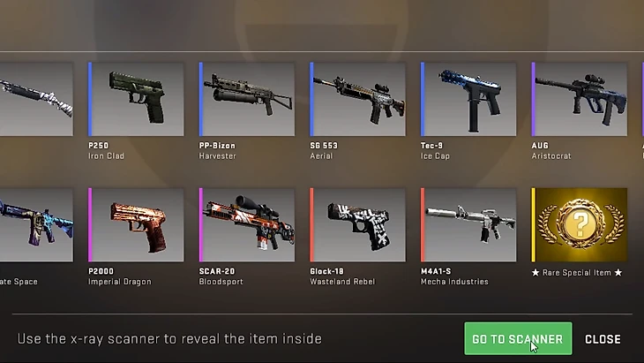Click the Wasteland Rebel skin name text
The height and width of the screenshot is (363, 644).
point(342,282)
